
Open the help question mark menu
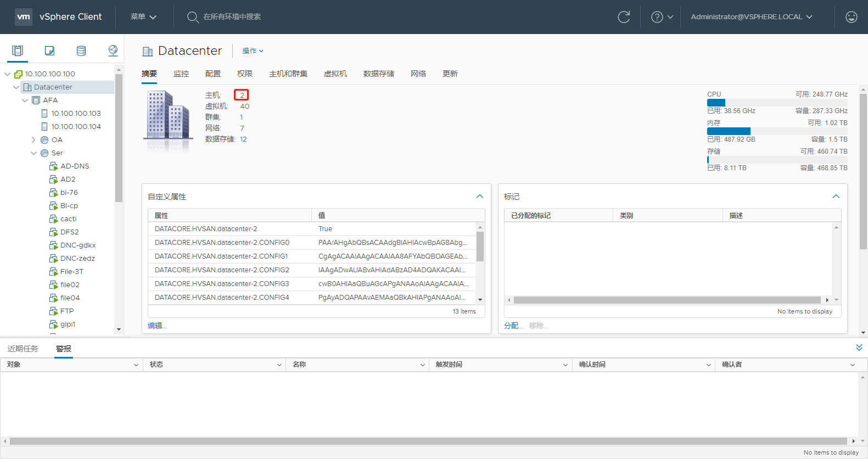(662, 17)
